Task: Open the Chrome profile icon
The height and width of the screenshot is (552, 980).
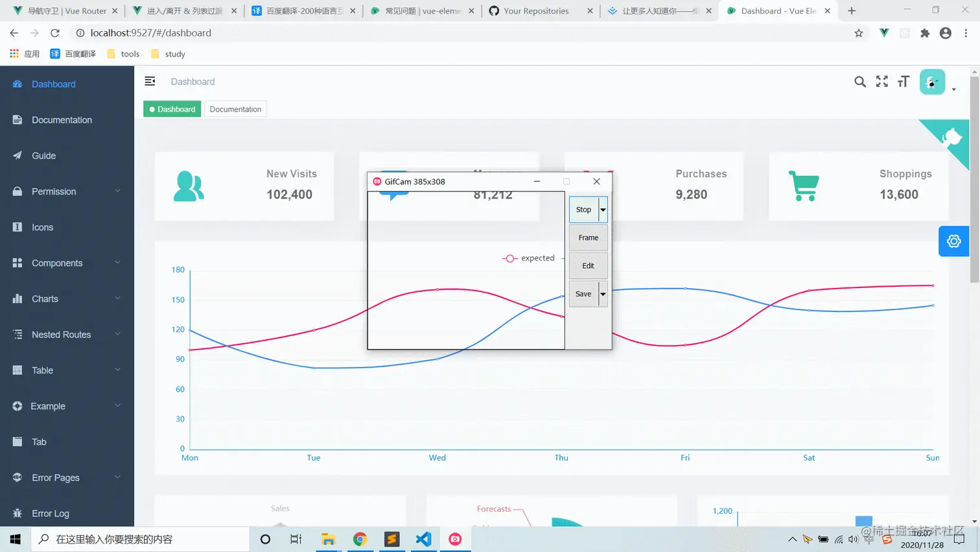Action: tap(946, 33)
